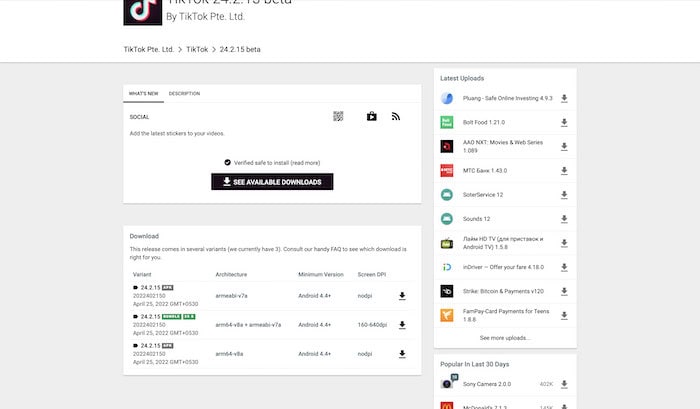Open МТС Банк 1.43.0 entry

coord(485,171)
